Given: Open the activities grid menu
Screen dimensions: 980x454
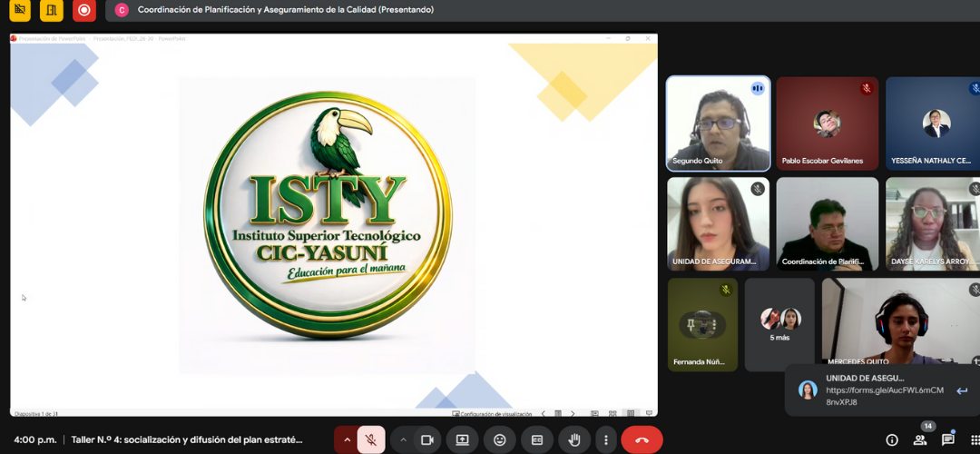Looking at the screenshot, I should pyautogui.click(x=975, y=439).
